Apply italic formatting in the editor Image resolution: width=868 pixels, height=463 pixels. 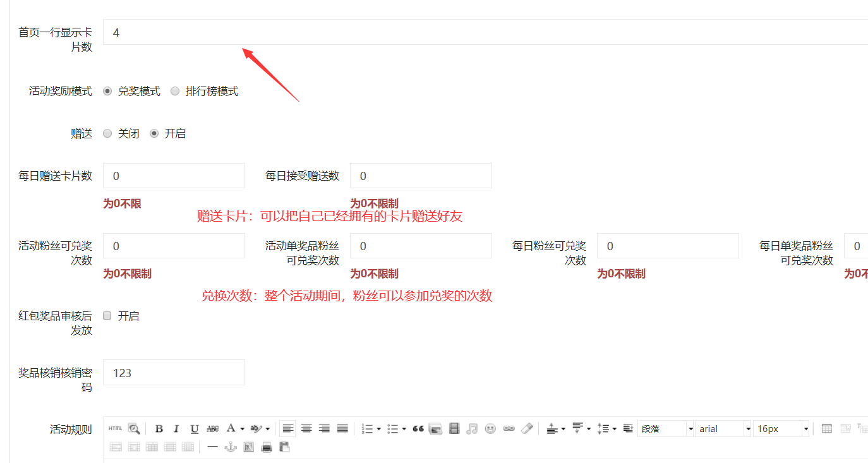pyautogui.click(x=177, y=429)
